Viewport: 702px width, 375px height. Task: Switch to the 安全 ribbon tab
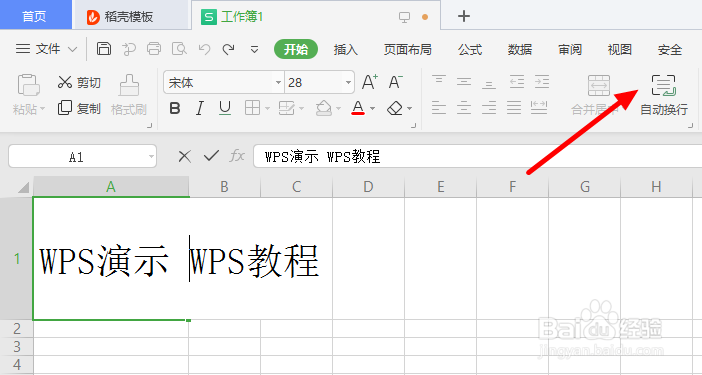click(670, 50)
